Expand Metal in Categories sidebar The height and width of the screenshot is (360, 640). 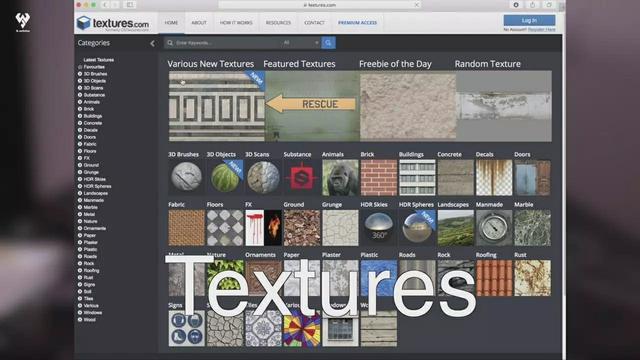click(80, 214)
